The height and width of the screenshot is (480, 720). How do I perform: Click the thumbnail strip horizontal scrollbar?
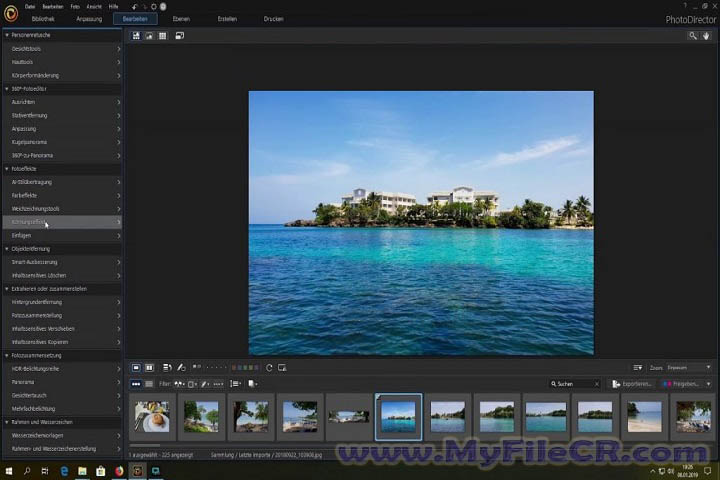[145, 445]
